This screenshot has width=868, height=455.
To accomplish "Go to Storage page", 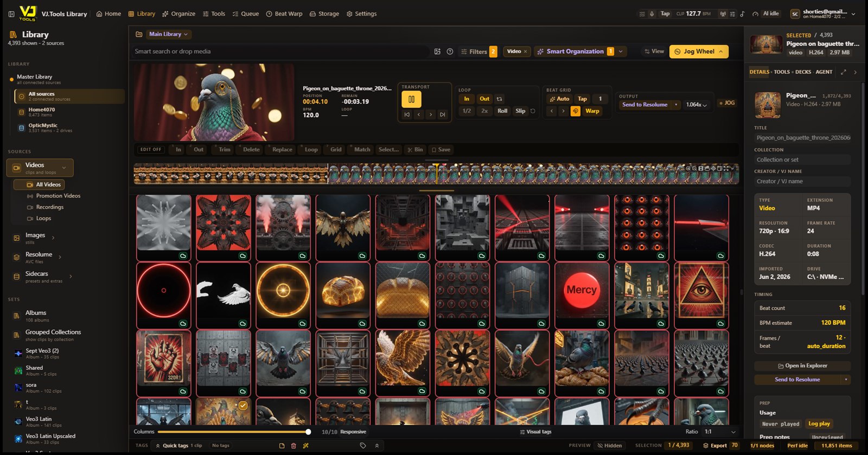I will [324, 14].
